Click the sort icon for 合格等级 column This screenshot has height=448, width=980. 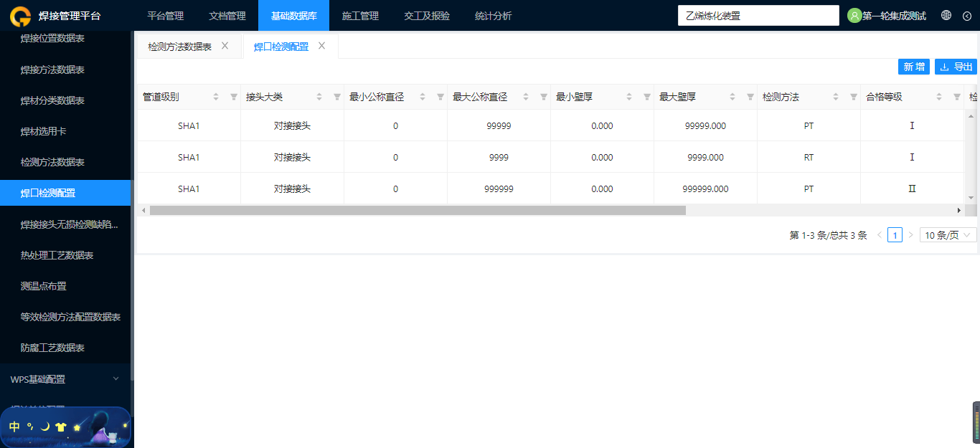click(939, 97)
